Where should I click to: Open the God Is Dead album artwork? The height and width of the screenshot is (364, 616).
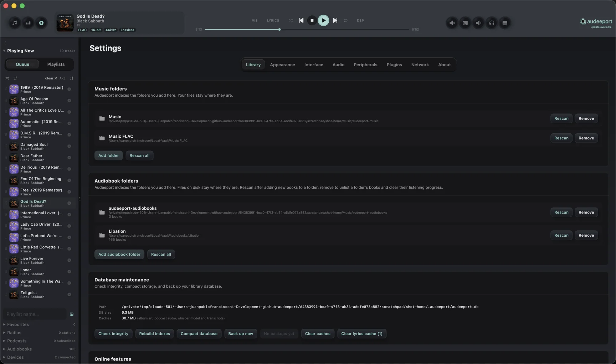pyautogui.click(x=65, y=23)
